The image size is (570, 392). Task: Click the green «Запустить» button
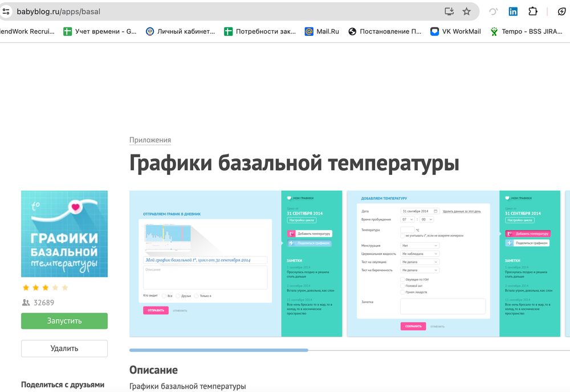click(x=64, y=321)
